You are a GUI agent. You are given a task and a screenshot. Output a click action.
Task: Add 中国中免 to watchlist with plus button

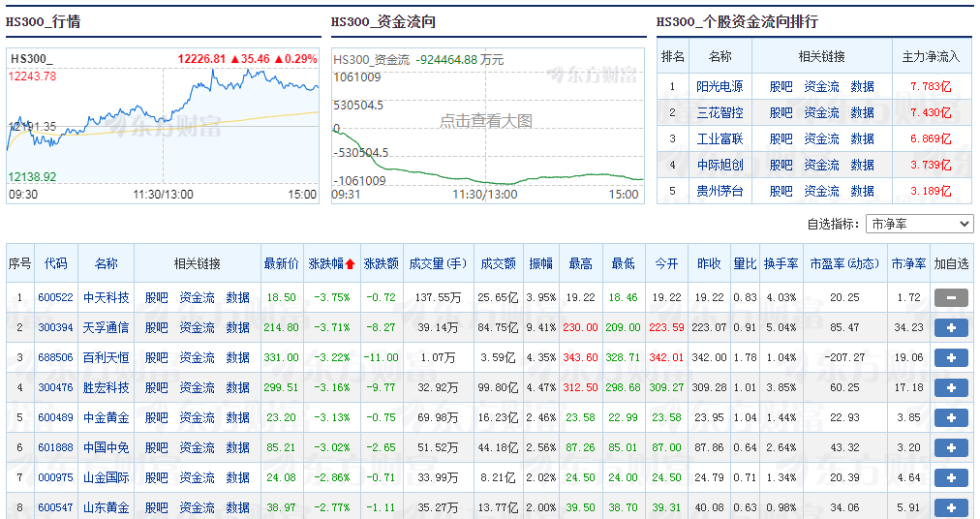[951, 447]
